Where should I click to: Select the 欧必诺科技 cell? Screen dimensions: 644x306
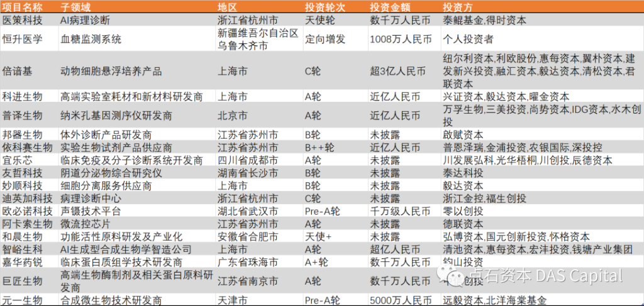pyautogui.click(x=30, y=210)
